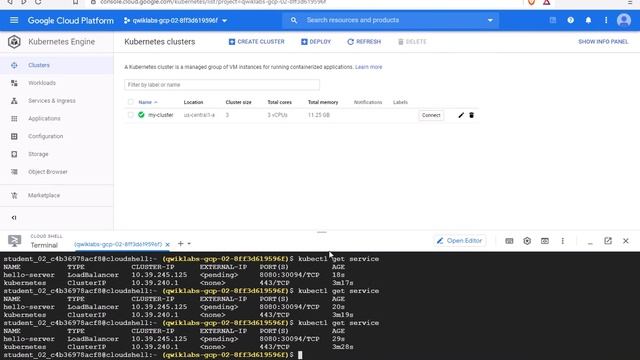Select Clusters in the sidebar
This screenshot has width=640, height=360.
tap(57, 65)
